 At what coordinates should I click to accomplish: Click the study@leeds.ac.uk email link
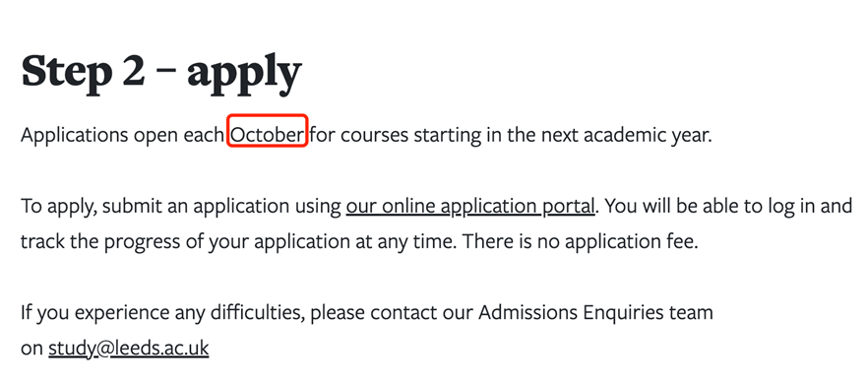pyautogui.click(x=128, y=349)
